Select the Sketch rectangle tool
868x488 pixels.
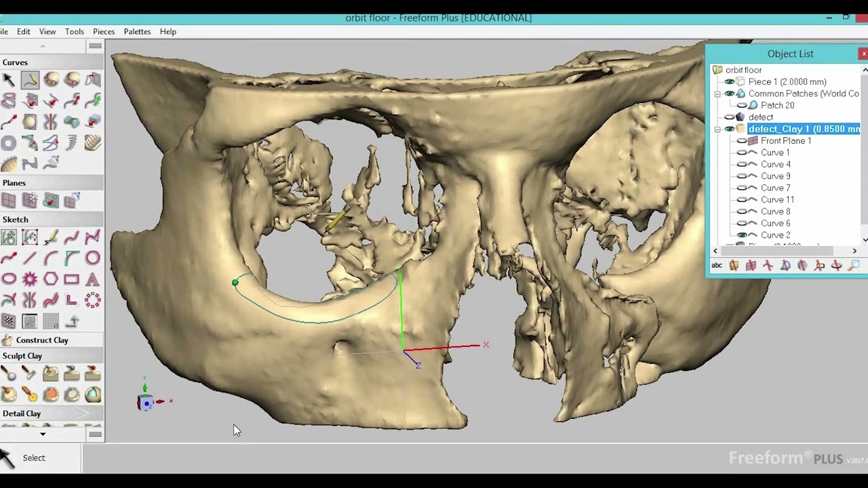[x=72, y=279]
